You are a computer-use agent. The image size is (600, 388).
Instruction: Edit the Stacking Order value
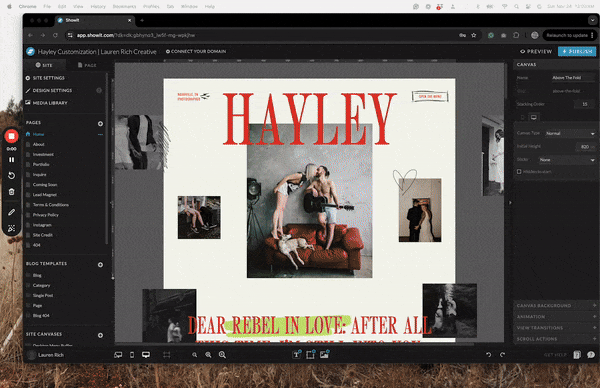[x=584, y=104]
